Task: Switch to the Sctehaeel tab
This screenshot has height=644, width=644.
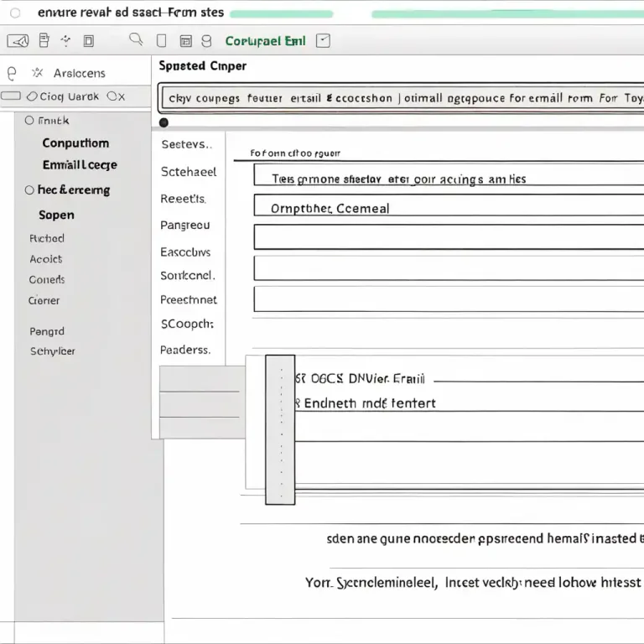Action: click(189, 172)
